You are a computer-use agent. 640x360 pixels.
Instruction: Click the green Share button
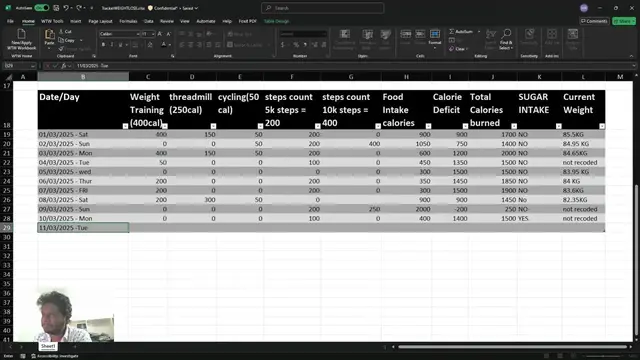[624, 21]
